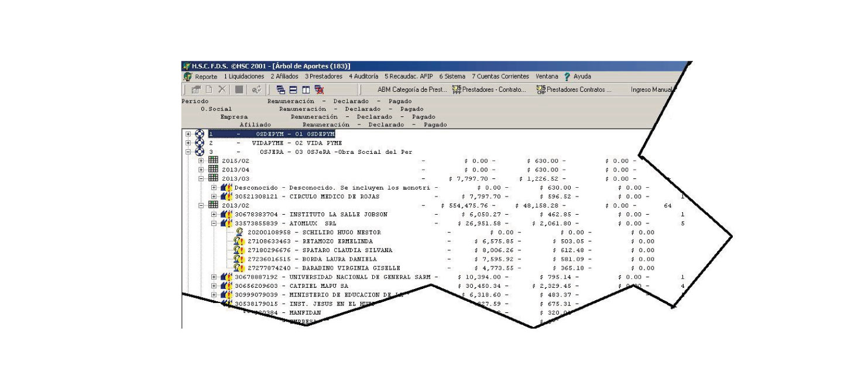The image size is (868, 389).
Task: Tile windows horizontally via toolbar icon
Action: [294, 90]
